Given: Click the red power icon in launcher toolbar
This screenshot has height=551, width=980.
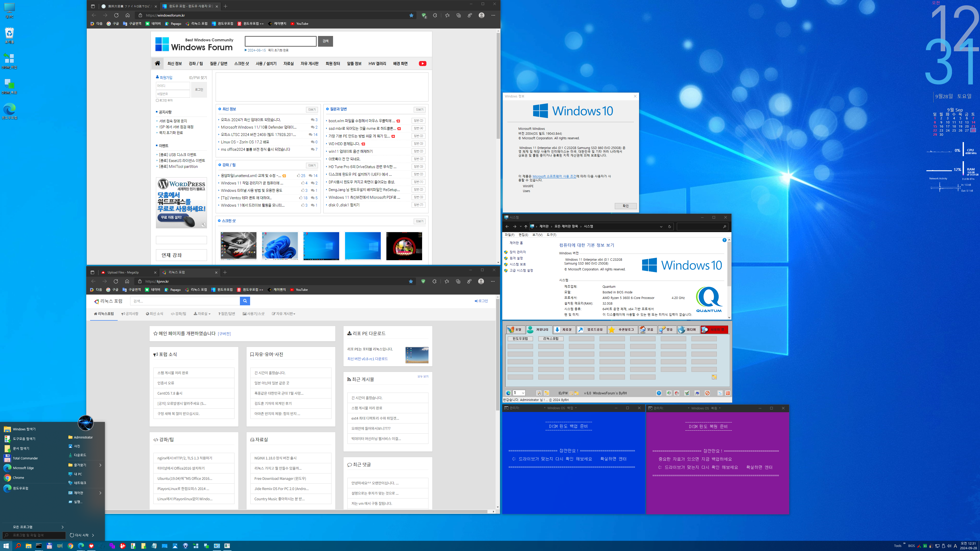Looking at the screenshot, I should point(727,393).
